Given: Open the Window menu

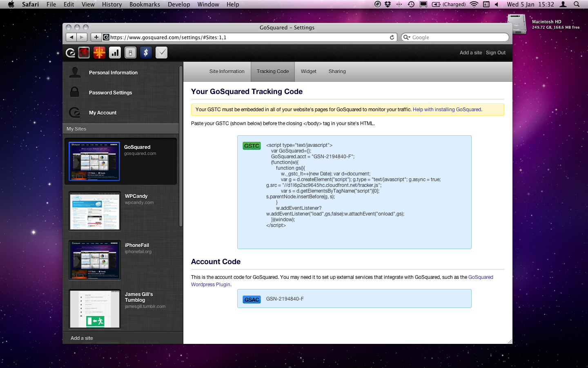Looking at the screenshot, I should coord(208,4).
